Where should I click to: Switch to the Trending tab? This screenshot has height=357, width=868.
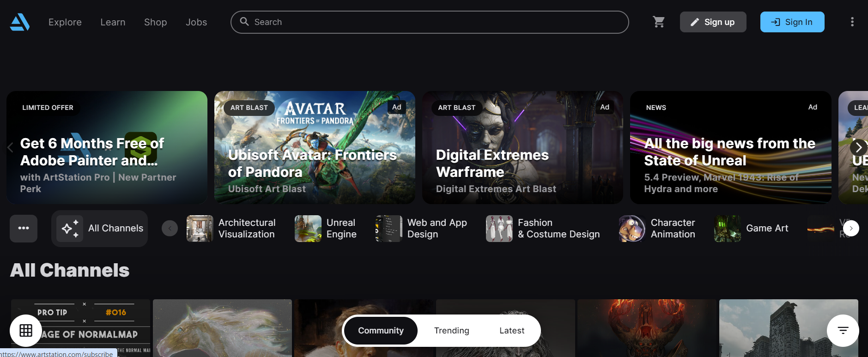point(451,331)
